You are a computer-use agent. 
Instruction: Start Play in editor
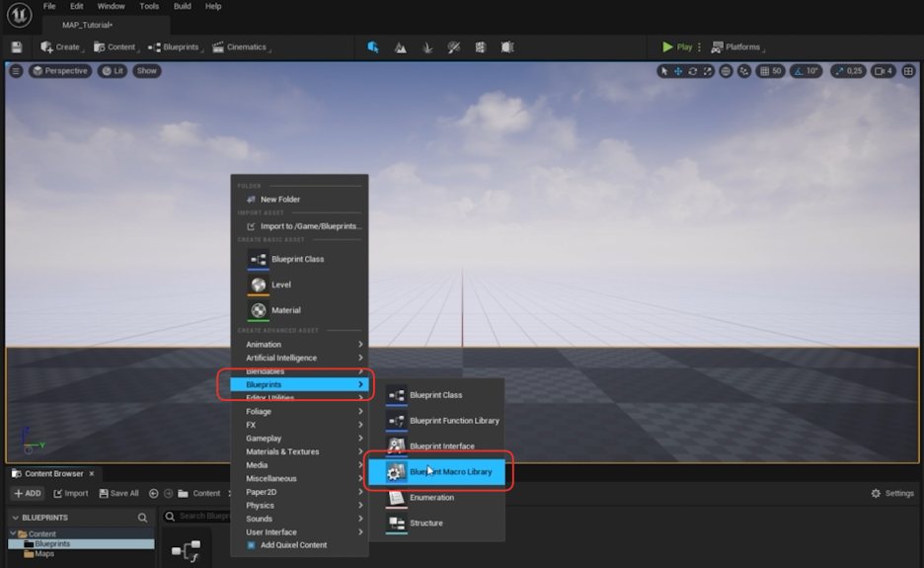pos(677,46)
